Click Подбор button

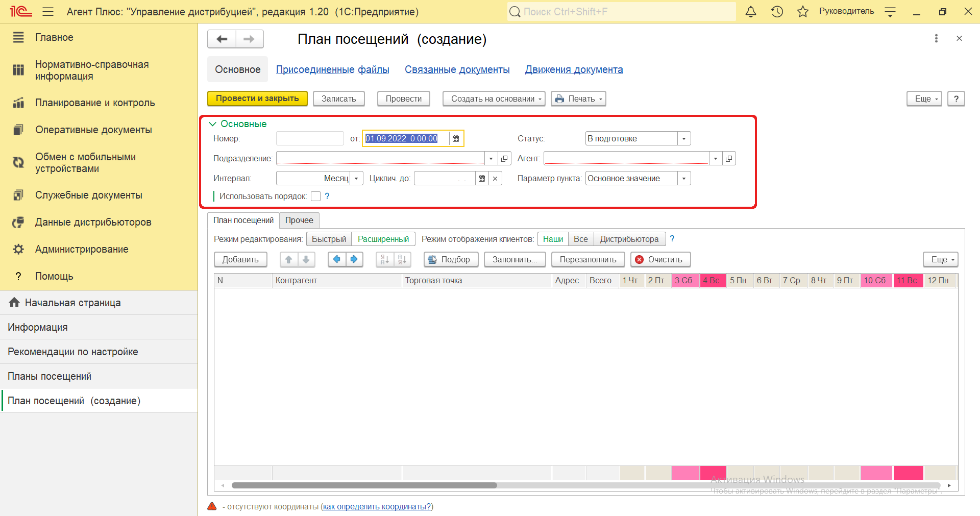coord(451,259)
